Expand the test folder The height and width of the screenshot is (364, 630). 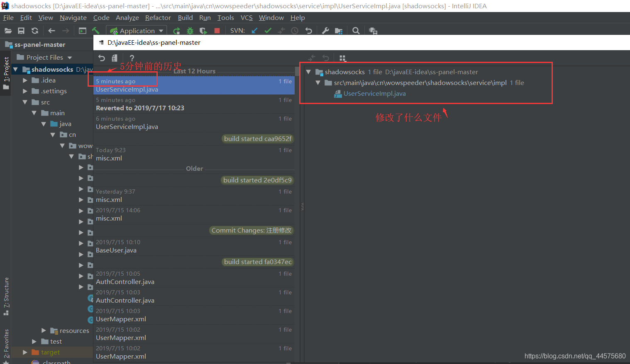[34, 341]
